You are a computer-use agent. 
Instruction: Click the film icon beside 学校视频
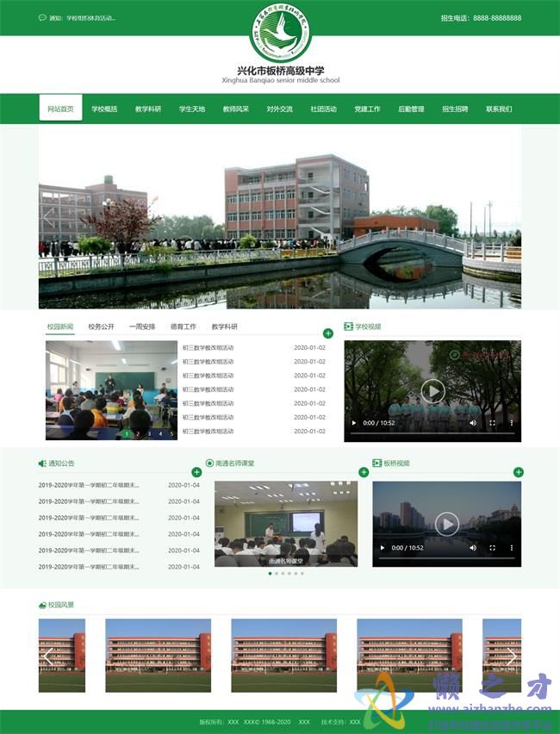pyautogui.click(x=348, y=327)
